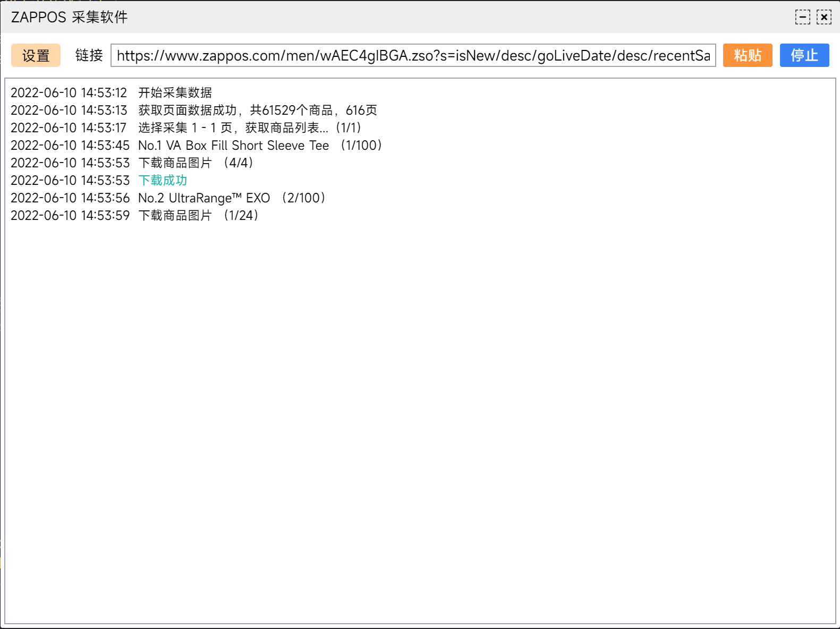Screen dimensions: 840x629
Task: Minimize the window with the dashed minus icon
Action: (802, 17)
